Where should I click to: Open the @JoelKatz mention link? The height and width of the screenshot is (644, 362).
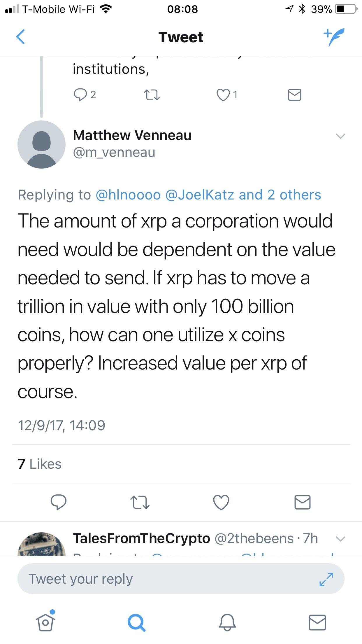199,195
